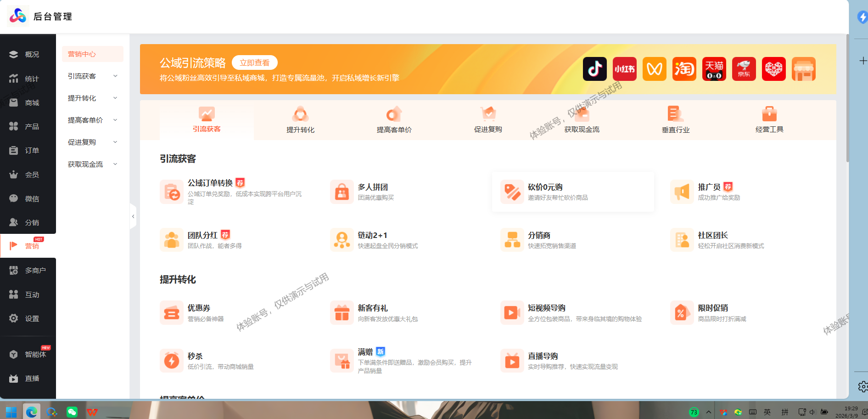Image resolution: width=868 pixels, height=419 pixels.
Task: Select the Douyin platform icon in the banner
Action: (x=594, y=68)
